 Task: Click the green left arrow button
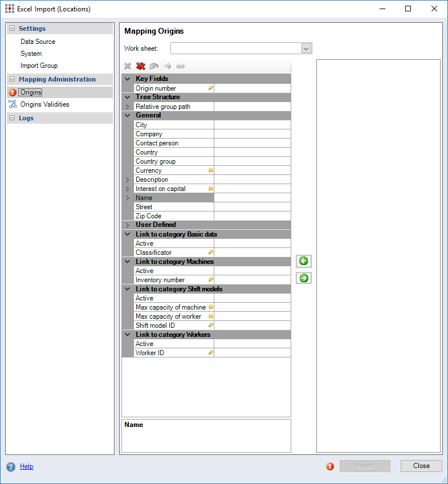tap(304, 261)
